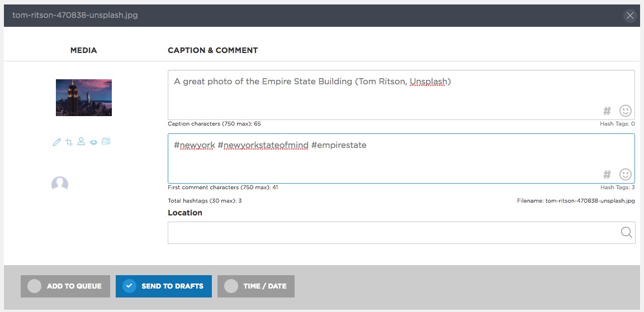Image resolution: width=644 pixels, height=312 pixels.
Task: Select the Send to Drafts option
Action: tap(164, 286)
